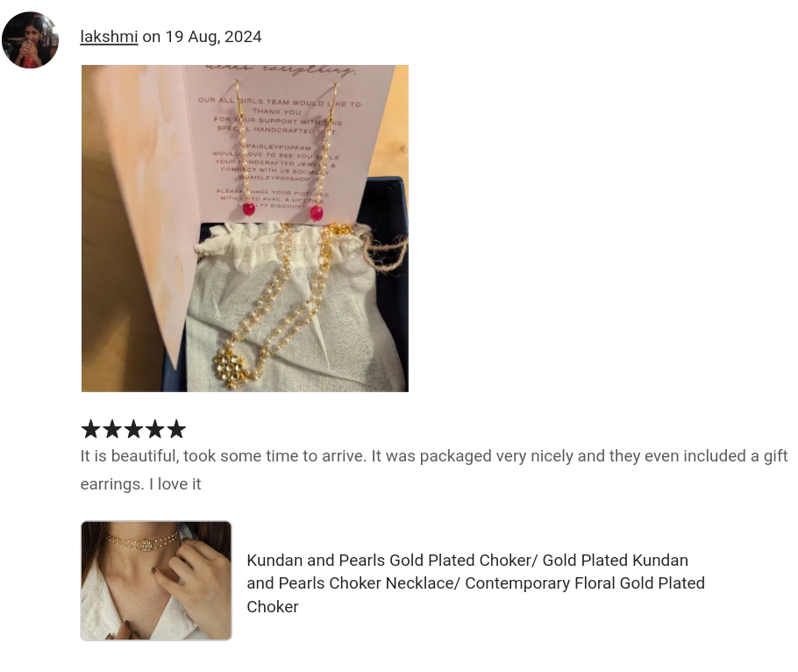
Task: Click the left pink bead earring in photo
Action: click(x=248, y=209)
